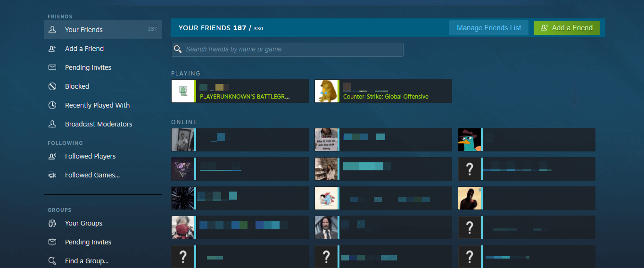
Task: Click the John Wick avatar
Action: click(326, 227)
